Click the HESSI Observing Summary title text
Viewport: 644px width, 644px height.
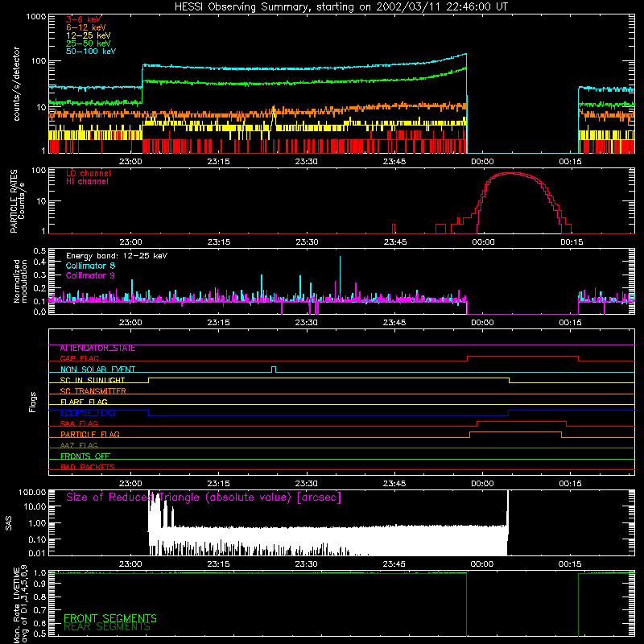coord(341,7)
